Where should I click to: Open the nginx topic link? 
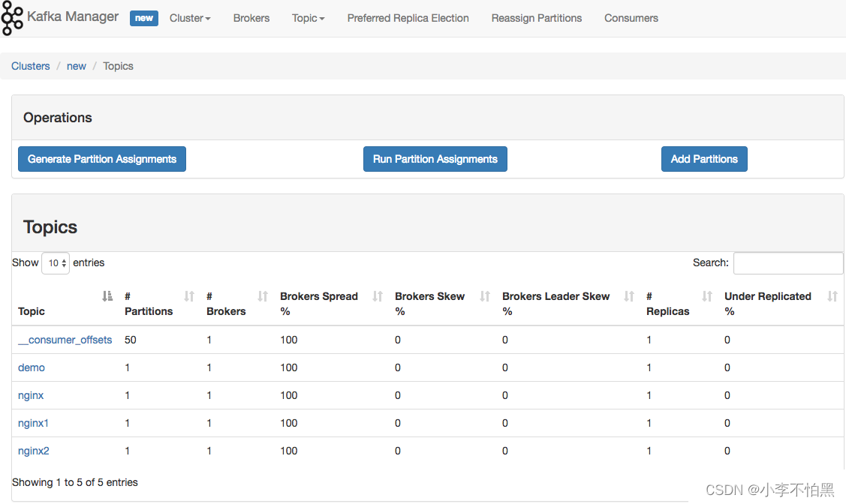[x=31, y=396]
